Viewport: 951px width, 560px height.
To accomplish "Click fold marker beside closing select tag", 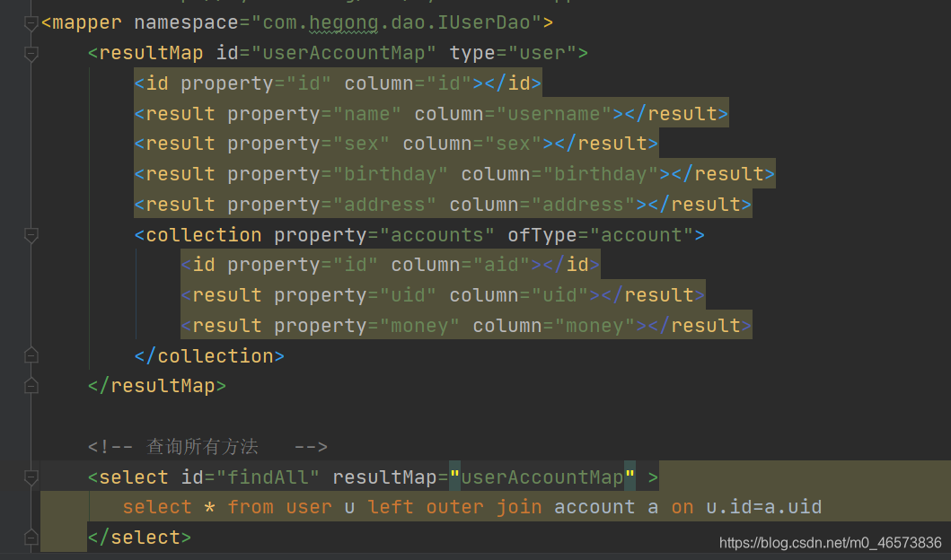I will point(31,537).
